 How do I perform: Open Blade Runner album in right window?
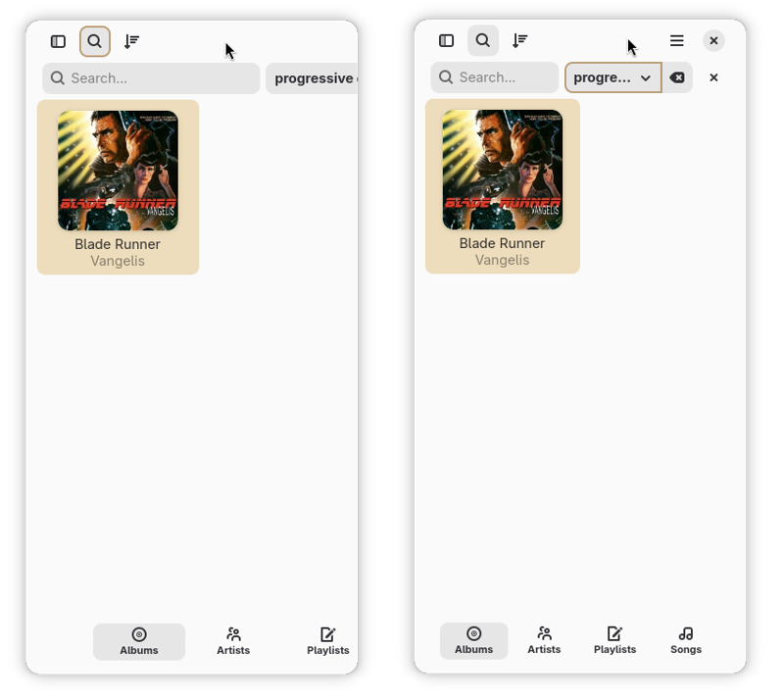pos(503,186)
